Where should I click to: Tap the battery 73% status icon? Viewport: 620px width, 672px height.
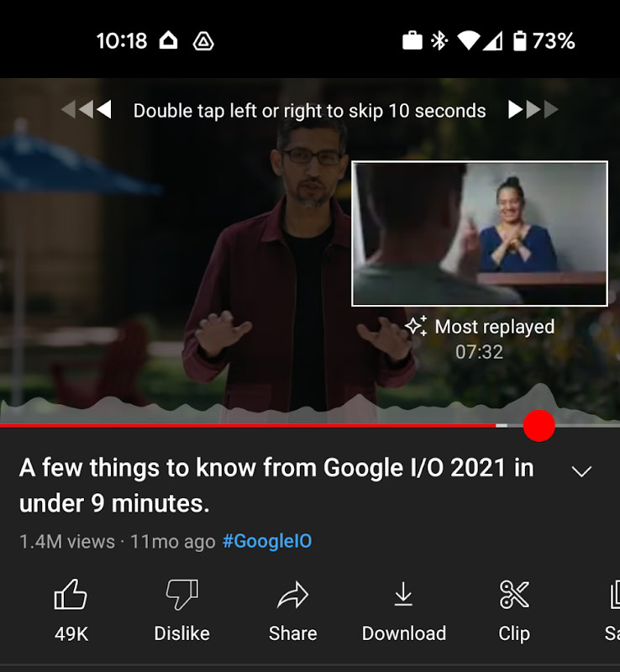(544, 41)
